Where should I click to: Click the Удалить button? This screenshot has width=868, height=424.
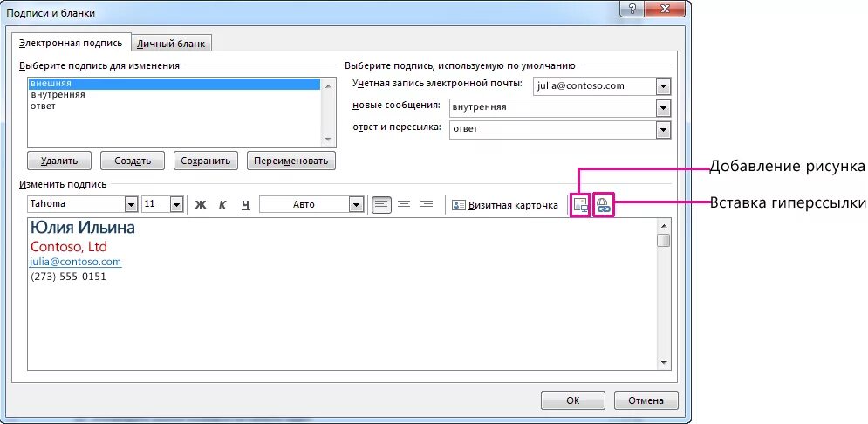point(59,161)
